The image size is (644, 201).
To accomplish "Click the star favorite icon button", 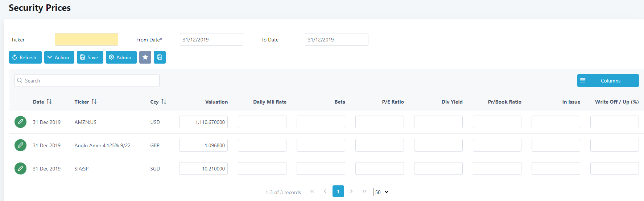I will click(145, 57).
